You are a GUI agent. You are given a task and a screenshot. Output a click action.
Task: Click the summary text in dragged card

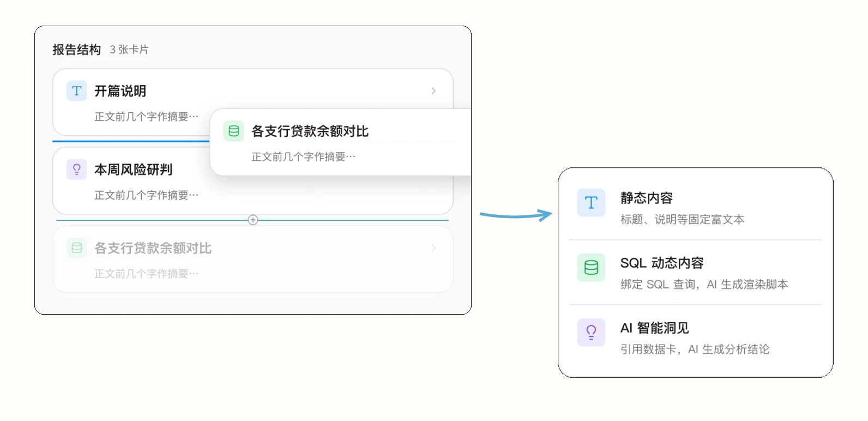point(304,157)
